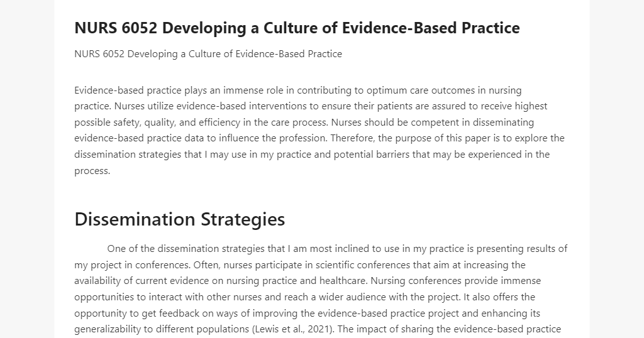Image resolution: width=644 pixels, height=338 pixels.
Task: Click the NURS 6052 subtitle line
Action: point(208,54)
